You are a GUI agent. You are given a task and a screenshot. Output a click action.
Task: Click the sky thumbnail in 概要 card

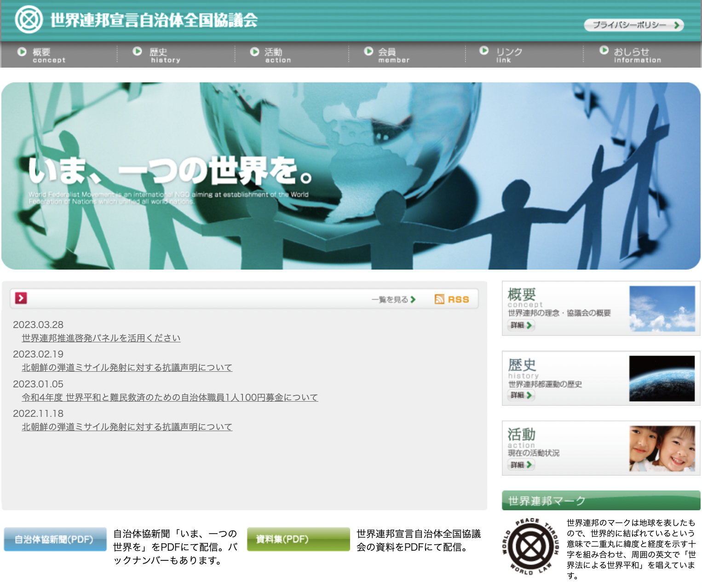662,309
